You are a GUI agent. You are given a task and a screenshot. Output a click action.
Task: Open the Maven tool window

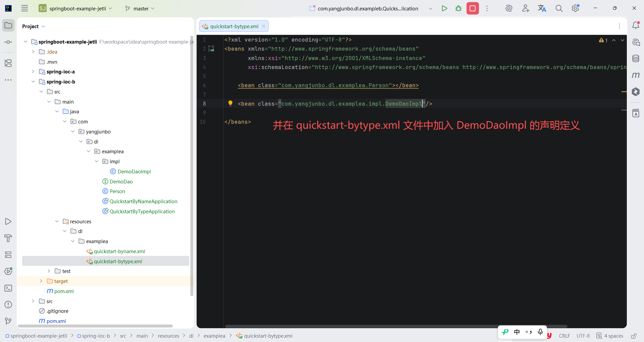[636, 75]
